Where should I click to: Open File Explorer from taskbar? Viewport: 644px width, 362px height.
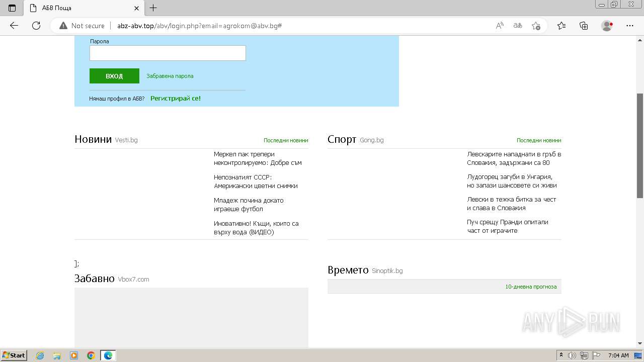(x=57, y=355)
